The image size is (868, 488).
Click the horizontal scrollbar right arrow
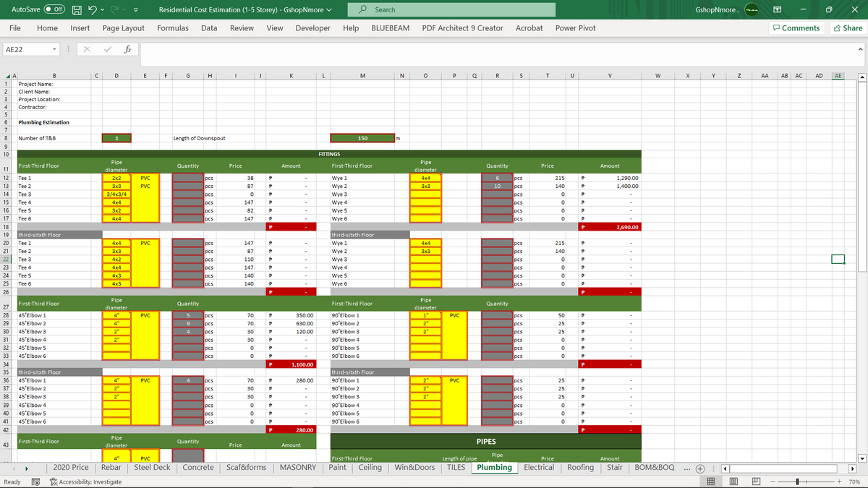[851, 468]
